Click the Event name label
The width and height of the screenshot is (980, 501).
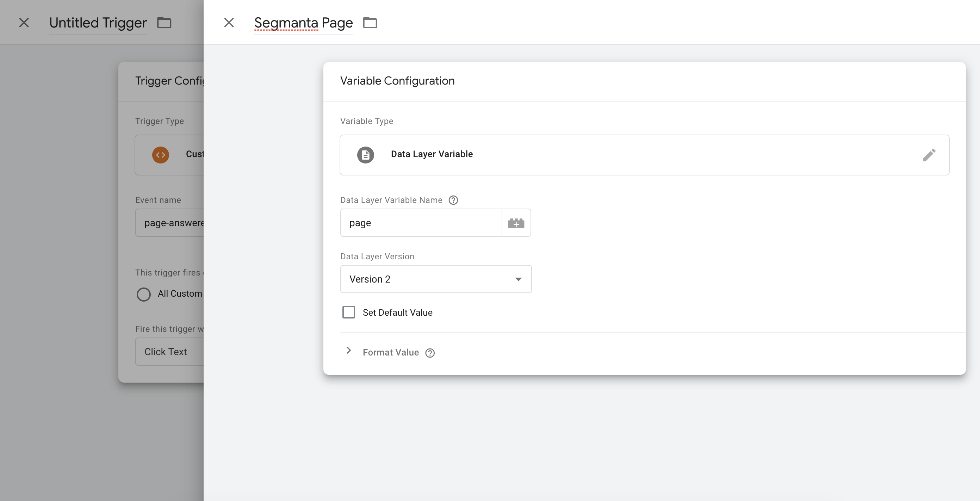click(x=158, y=200)
